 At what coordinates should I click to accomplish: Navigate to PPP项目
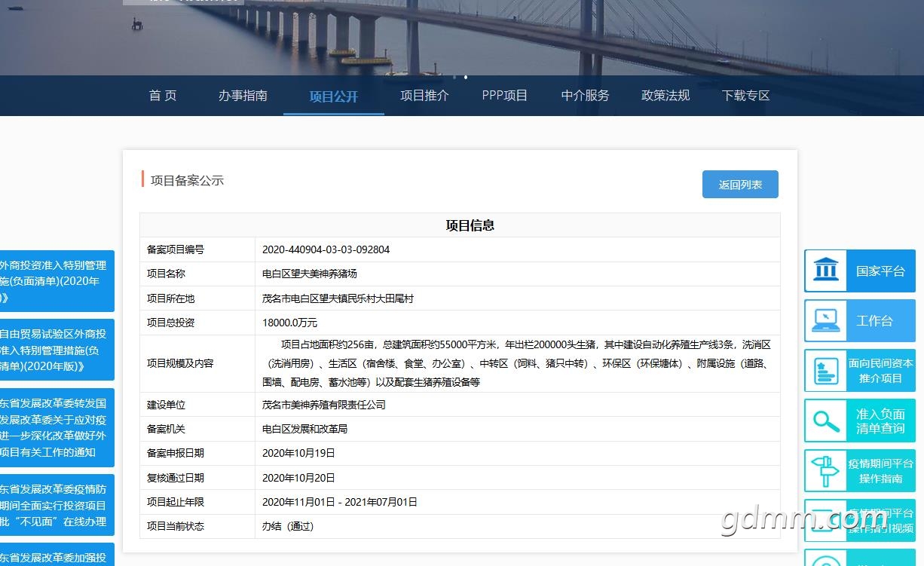[x=505, y=96]
